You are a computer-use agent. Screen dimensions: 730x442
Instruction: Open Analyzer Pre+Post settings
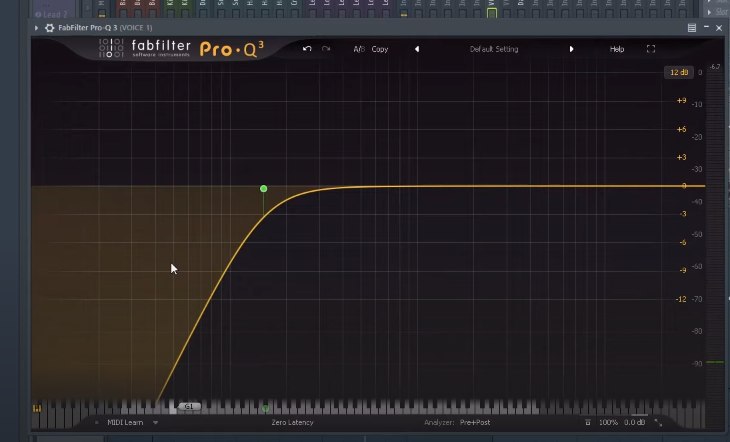point(457,422)
